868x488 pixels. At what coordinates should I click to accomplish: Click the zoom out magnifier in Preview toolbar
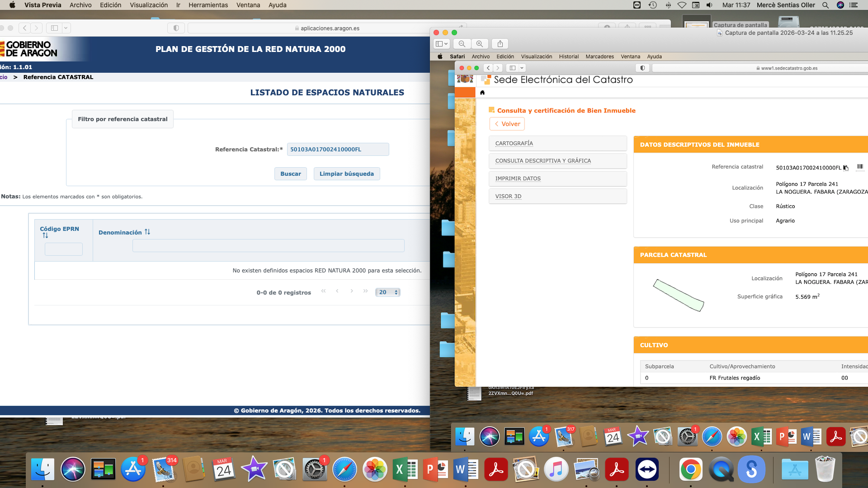click(x=462, y=44)
